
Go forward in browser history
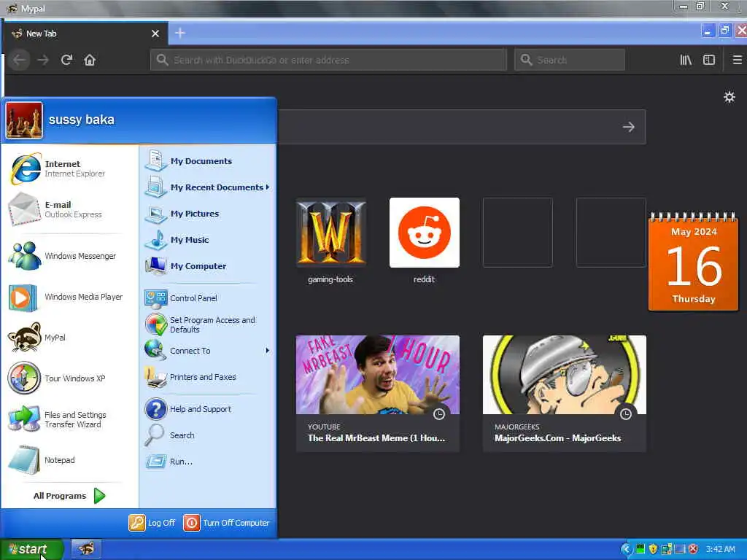click(43, 60)
